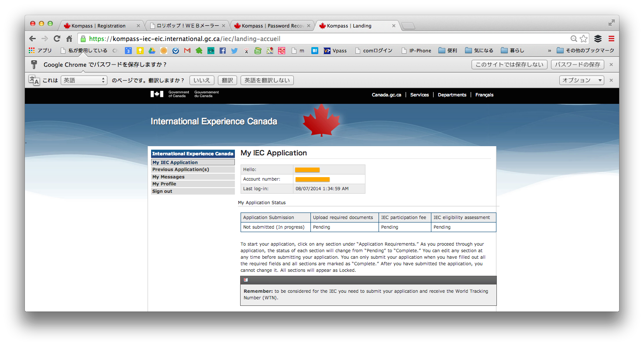This screenshot has width=644, height=346.
Task: Show hidden bookmarks with the overflow chevron
Action: pyautogui.click(x=549, y=51)
